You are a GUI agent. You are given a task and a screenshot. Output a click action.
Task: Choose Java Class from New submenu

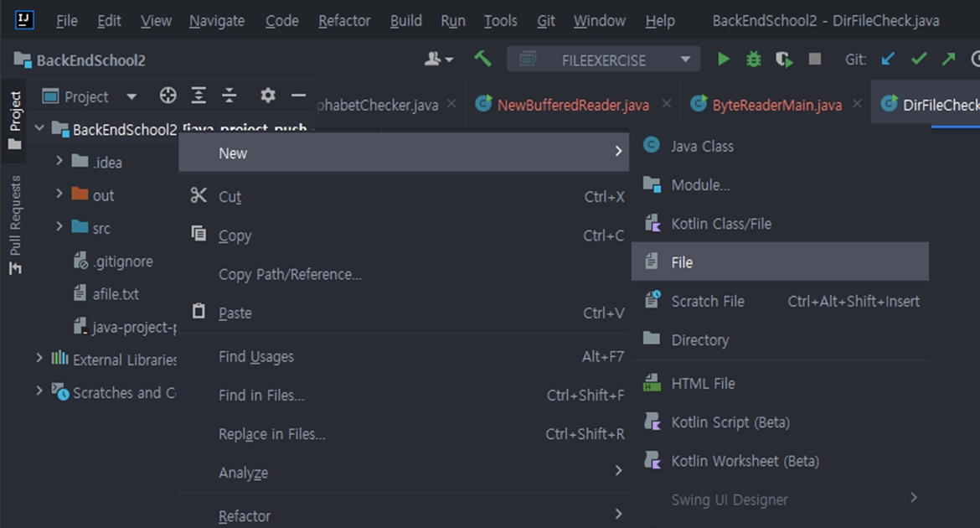pyautogui.click(x=702, y=146)
